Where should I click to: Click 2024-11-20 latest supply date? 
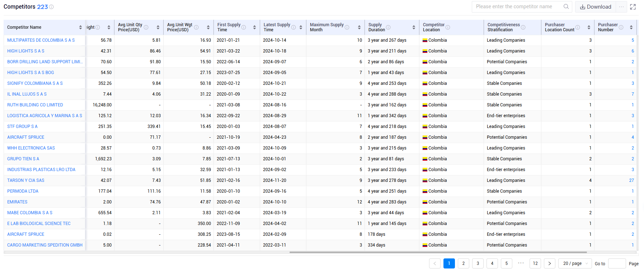tap(275, 180)
